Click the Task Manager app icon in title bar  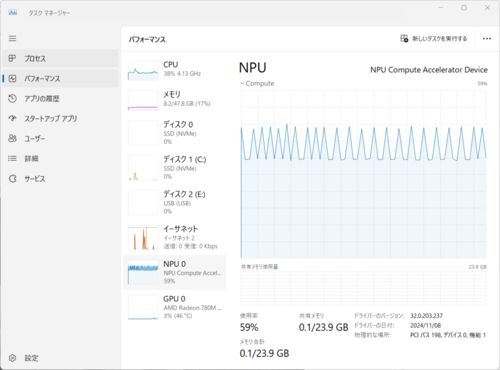pyautogui.click(x=13, y=13)
